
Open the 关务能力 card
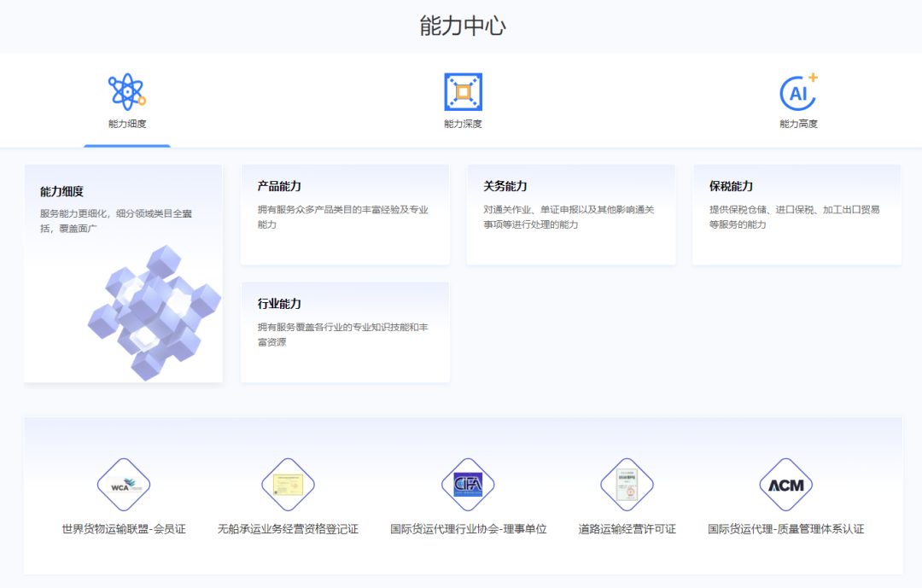click(x=570, y=214)
